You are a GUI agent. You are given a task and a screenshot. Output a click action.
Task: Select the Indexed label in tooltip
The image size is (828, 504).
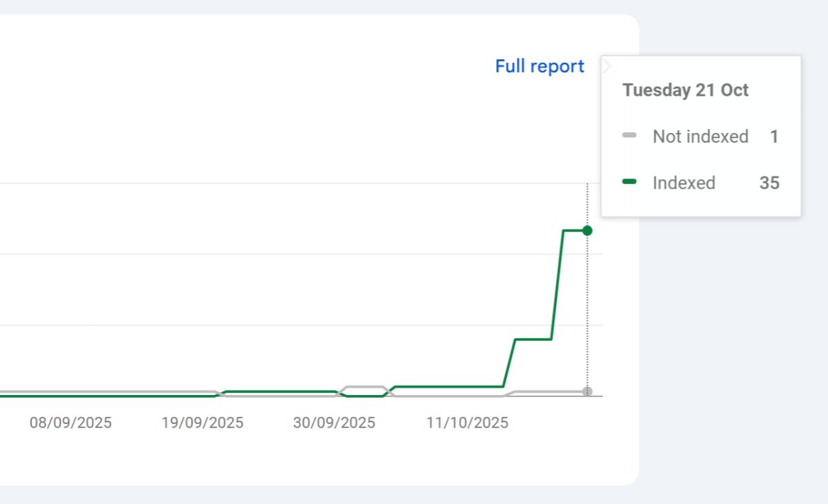[x=684, y=183]
